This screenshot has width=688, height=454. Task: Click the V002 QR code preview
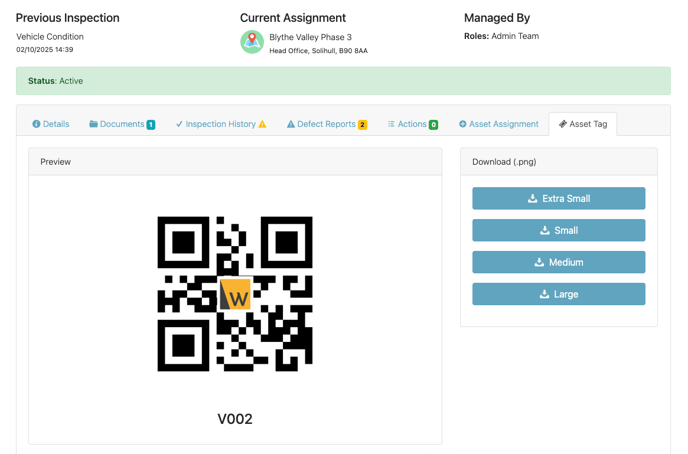(235, 294)
